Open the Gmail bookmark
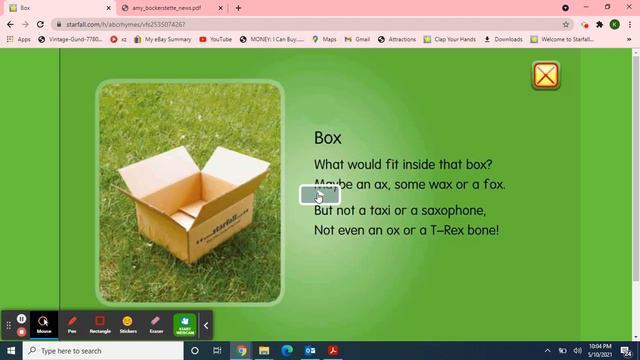Screen dimensions: 640x360 [357, 39]
